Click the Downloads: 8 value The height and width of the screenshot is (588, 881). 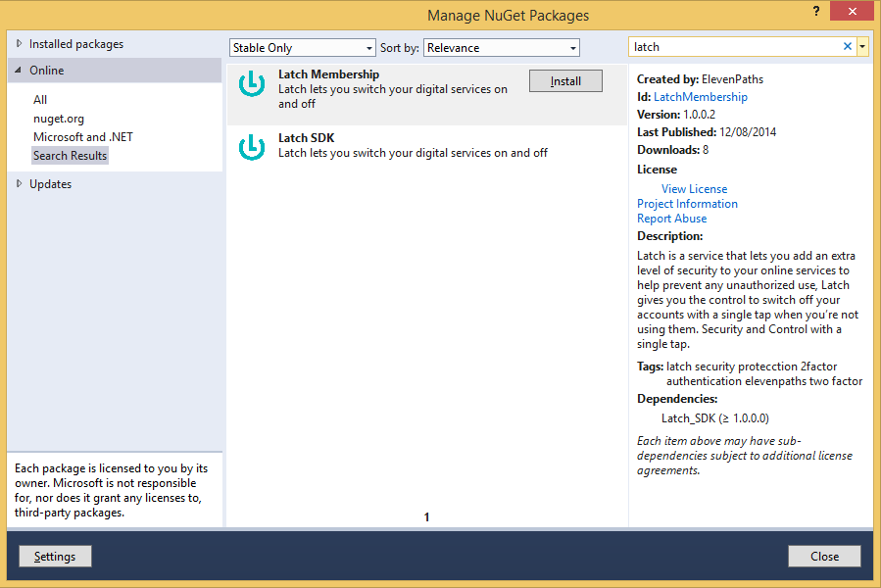point(706,150)
